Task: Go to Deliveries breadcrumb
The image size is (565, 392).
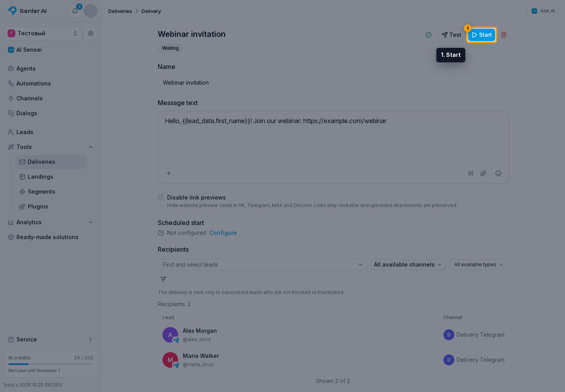Action: [x=120, y=11]
